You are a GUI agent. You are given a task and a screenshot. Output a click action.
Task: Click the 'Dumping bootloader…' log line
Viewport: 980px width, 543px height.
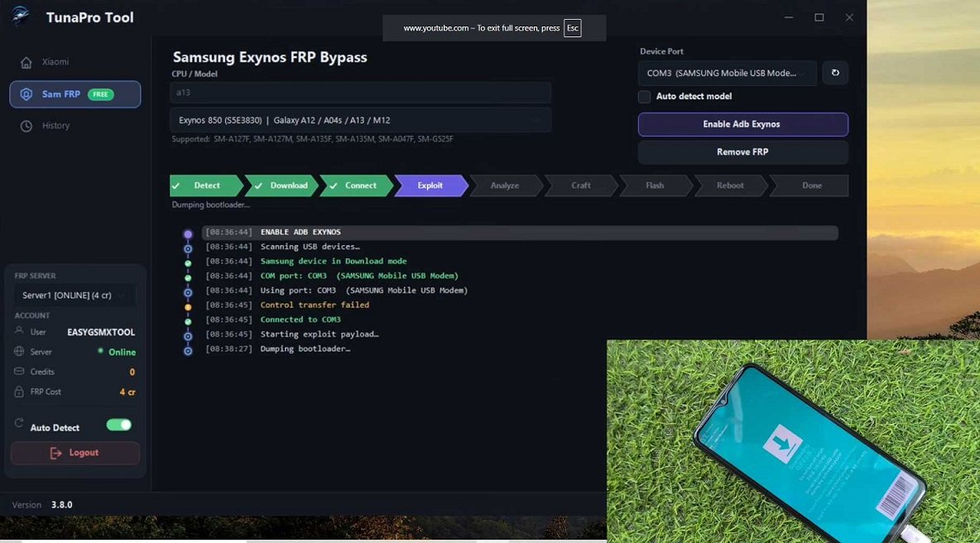pos(305,348)
